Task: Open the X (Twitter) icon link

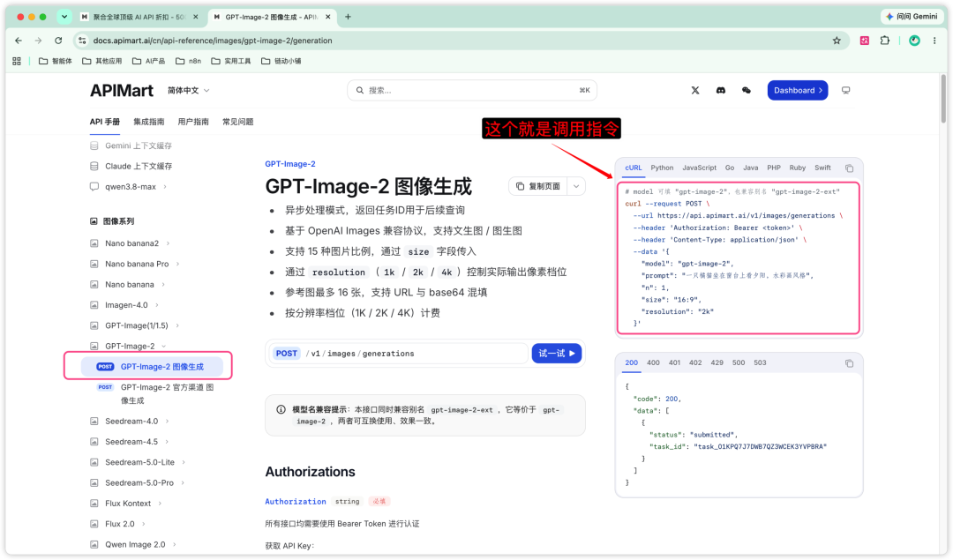Action: coord(695,91)
